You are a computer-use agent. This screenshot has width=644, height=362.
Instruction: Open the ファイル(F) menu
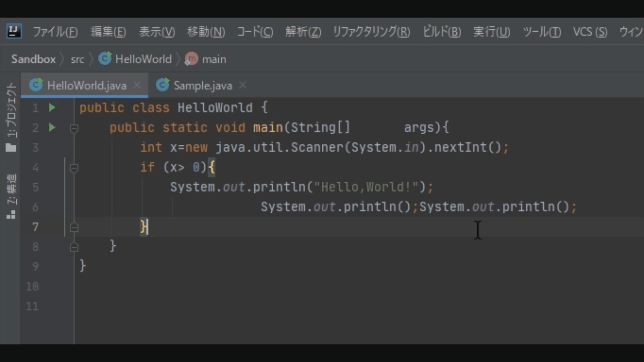[x=55, y=32]
